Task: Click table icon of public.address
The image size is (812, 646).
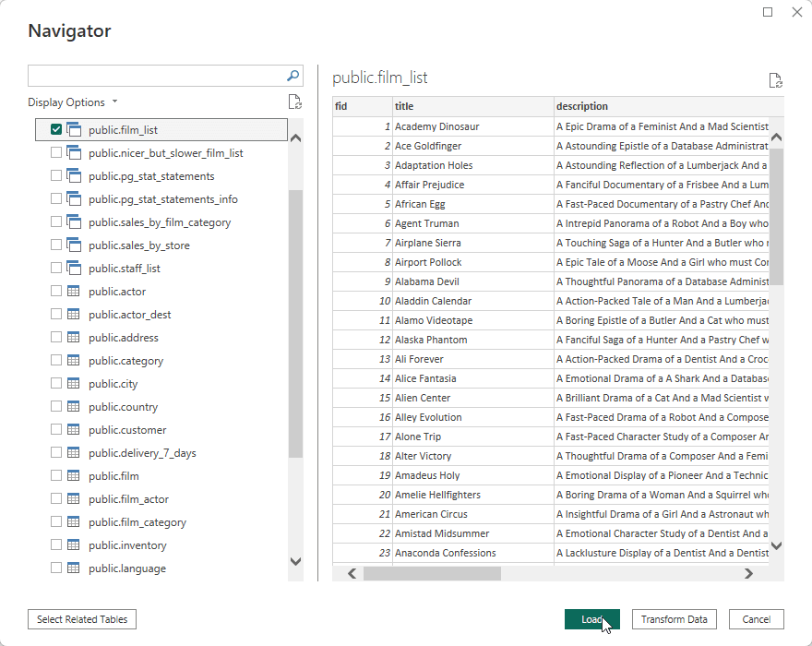Action: pos(74,337)
